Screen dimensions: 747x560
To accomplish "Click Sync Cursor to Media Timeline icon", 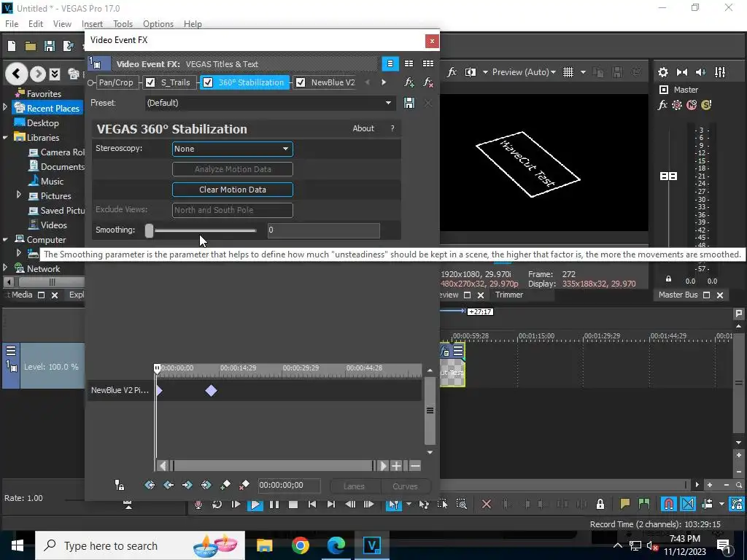I will [120, 485].
